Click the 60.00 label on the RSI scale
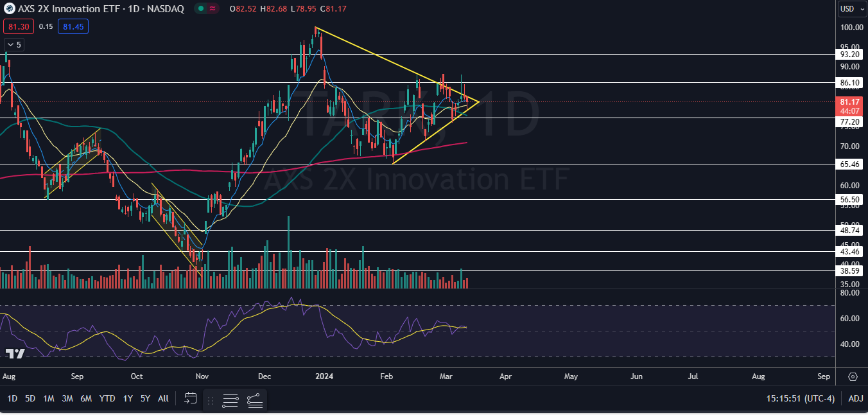This screenshot has height=415, width=868. pos(849,319)
